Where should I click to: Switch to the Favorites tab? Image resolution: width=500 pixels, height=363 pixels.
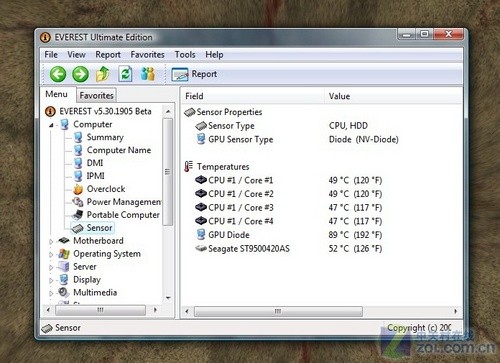tap(96, 96)
